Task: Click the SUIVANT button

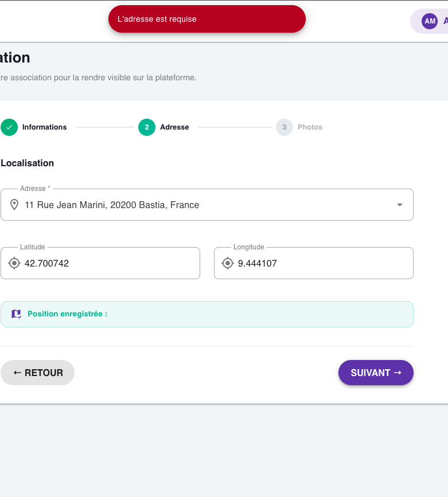Action: pos(376,373)
